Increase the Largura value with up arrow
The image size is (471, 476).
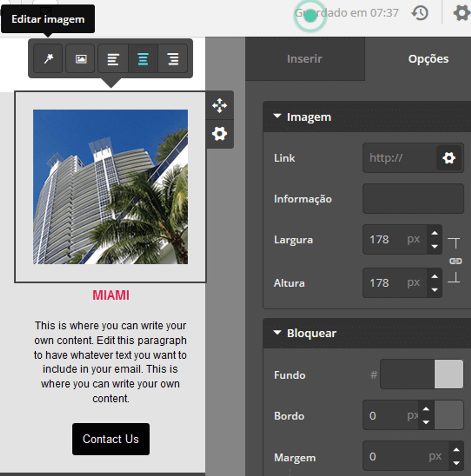[435, 233]
